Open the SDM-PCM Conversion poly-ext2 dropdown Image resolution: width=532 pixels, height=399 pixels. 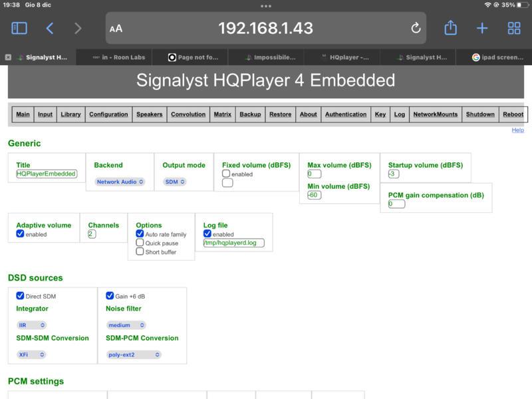[x=134, y=354]
